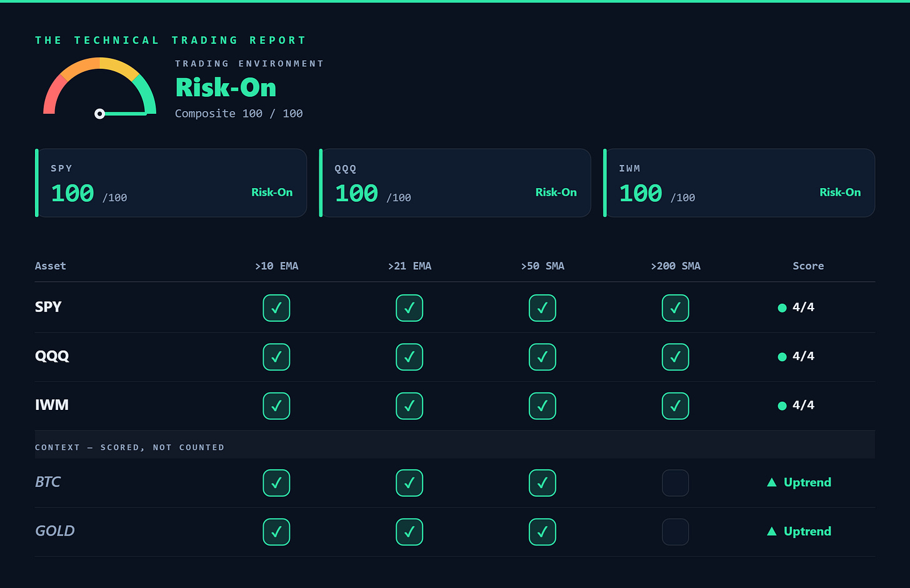Viewport: 910px width, 588px height.
Task: Click the QQQ >10 EMA checkmark box
Action: point(276,357)
